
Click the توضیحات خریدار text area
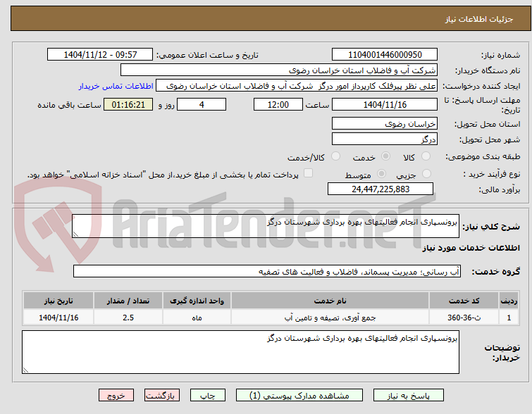(x=240, y=352)
